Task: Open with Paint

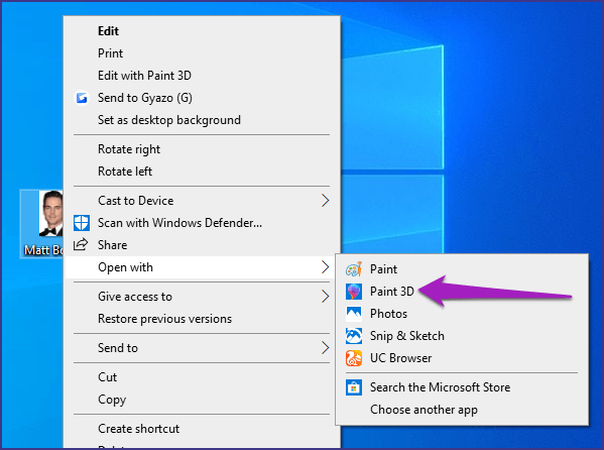Action: coord(462,269)
